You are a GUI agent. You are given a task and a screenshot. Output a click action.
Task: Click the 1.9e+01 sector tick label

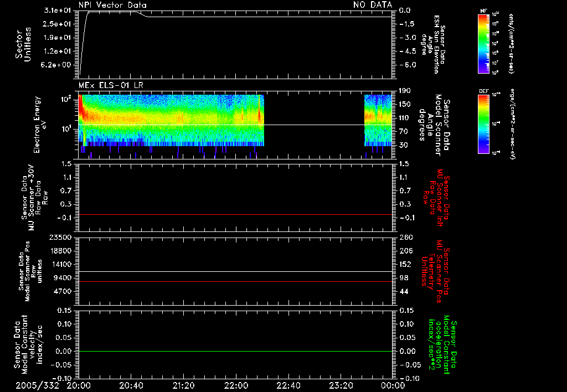pos(57,38)
